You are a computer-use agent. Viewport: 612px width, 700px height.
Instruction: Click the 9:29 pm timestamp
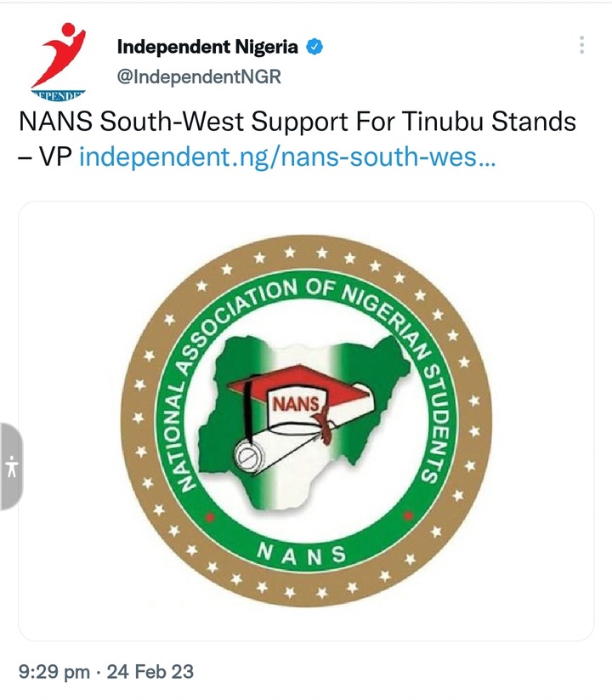(x=54, y=672)
